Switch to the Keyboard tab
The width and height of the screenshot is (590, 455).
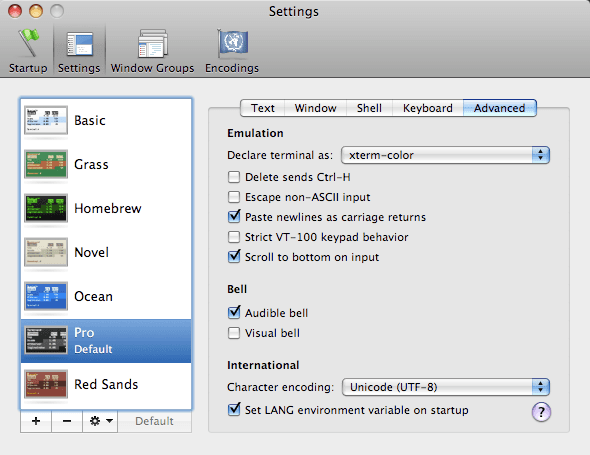click(x=428, y=108)
